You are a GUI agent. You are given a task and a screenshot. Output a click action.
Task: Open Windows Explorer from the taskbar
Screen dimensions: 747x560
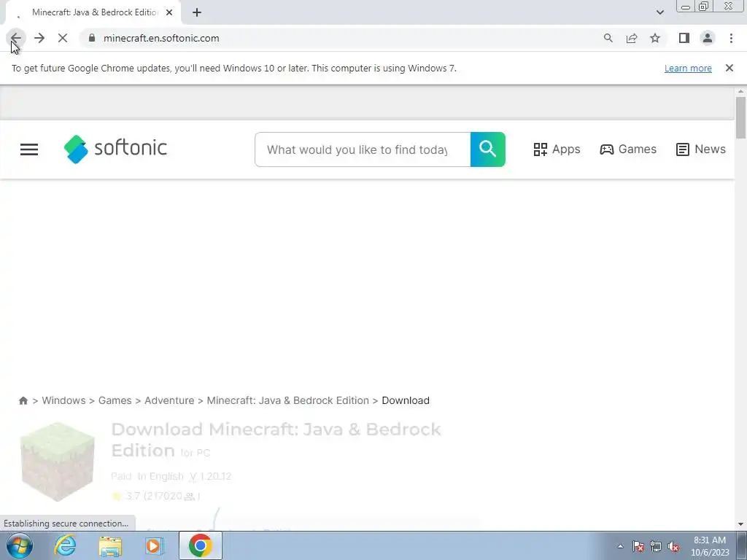click(110, 545)
